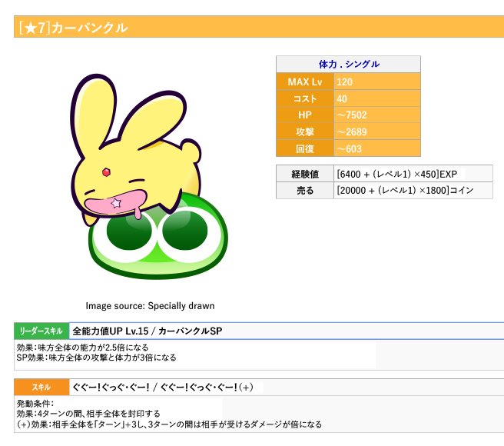Click the [★7]カーバンクル heading
This screenshot has width=504, height=446.
(x=73, y=28)
